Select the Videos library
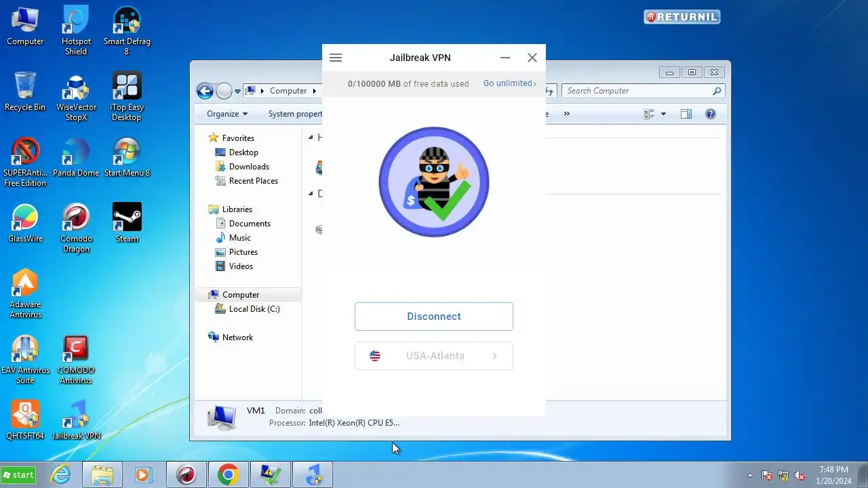Image resolution: width=868 pixels, height=488 pixels. pos(241,266)
